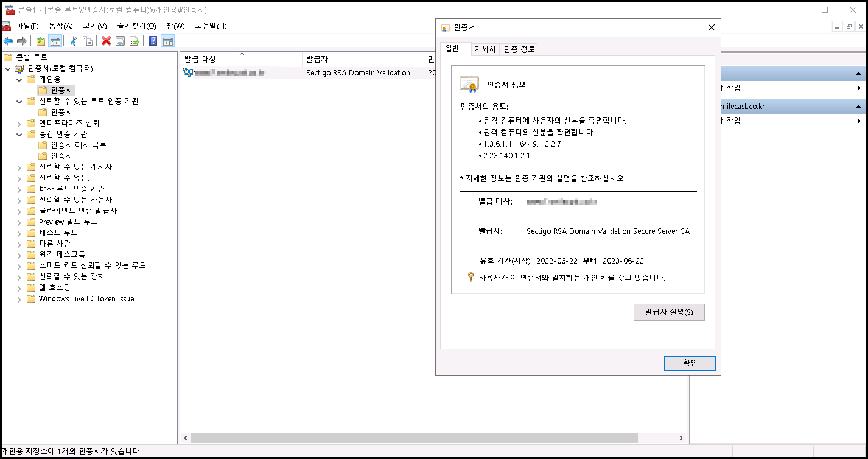Switch to the 자세히 tab in certificate dialog
The height and width of the screenshot is (459, 868).
tap(485, 49)
